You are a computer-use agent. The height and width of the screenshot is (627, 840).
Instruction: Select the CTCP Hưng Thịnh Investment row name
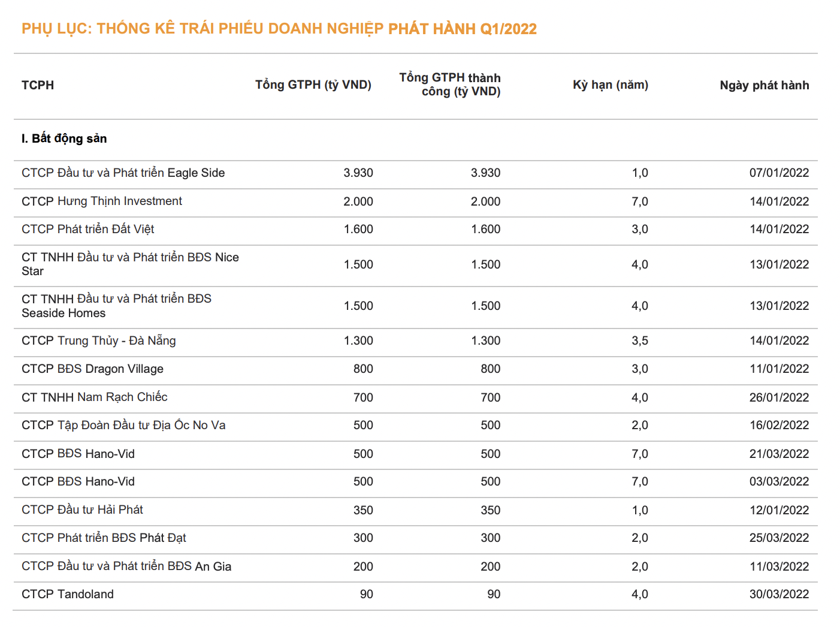pos(102,201)
